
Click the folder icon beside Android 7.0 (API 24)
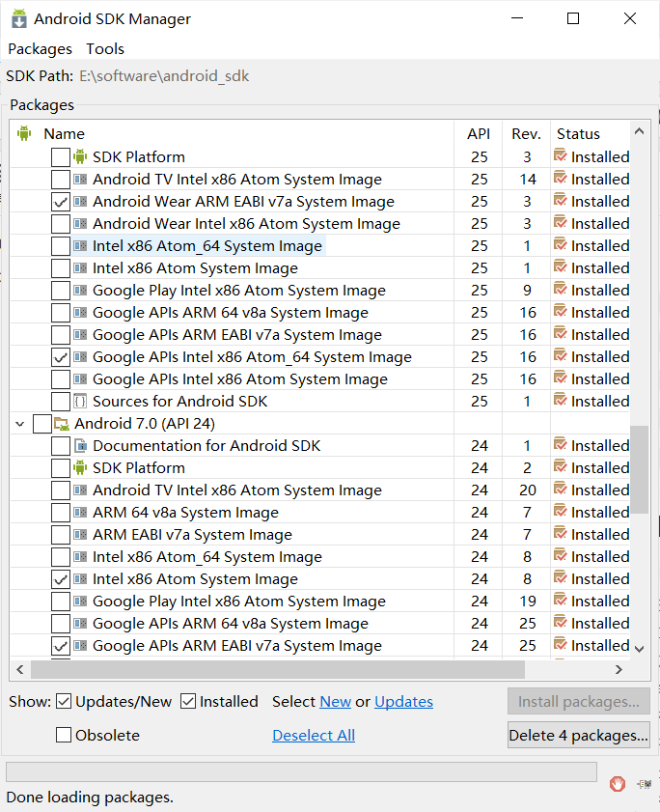coord(63,423)
